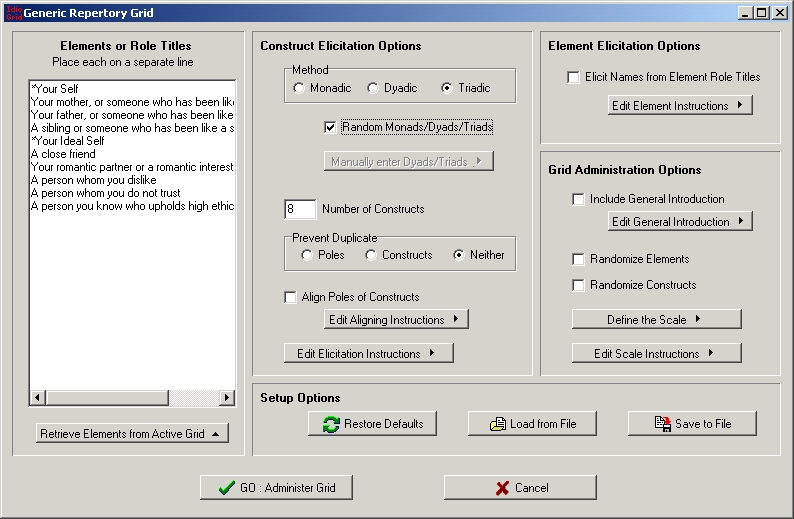This screenshot has width=794, height=519.
Task: Click the Save to File disk icon
Action: 661,424
